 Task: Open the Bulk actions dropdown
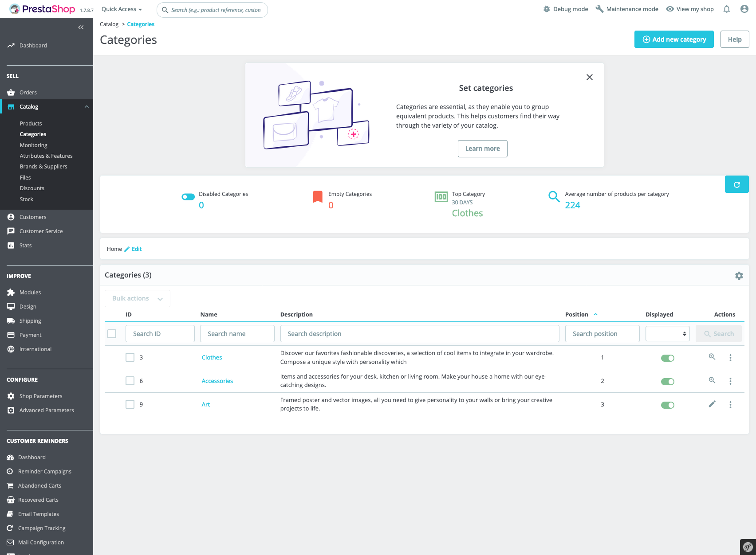point(138,298)
